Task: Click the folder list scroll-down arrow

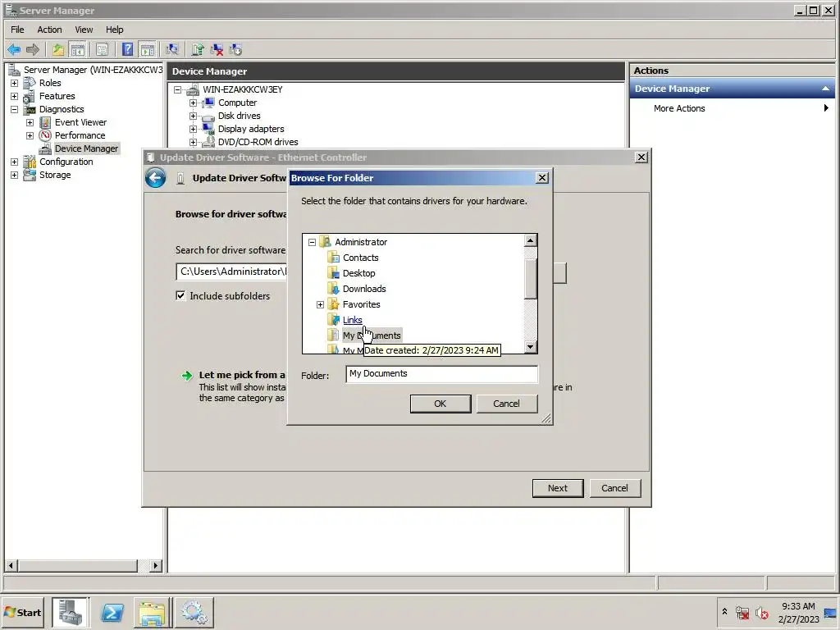Action: 531,347
